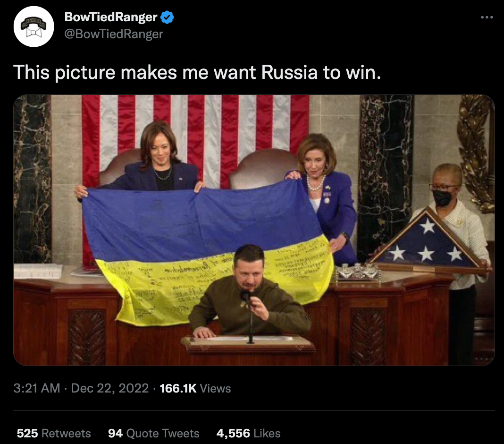This screenshot has width=504, height=444.
Task: View the 166.1K Views analytics
Action: pos(195,388)
